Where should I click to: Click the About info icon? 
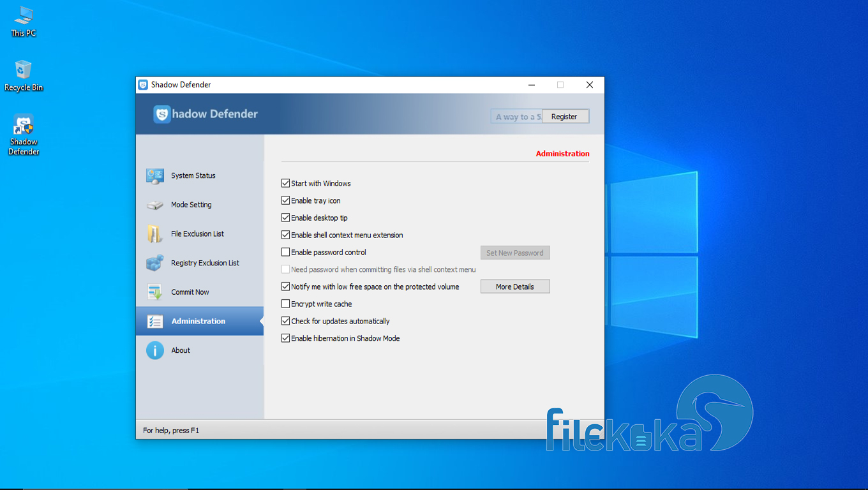155,350
